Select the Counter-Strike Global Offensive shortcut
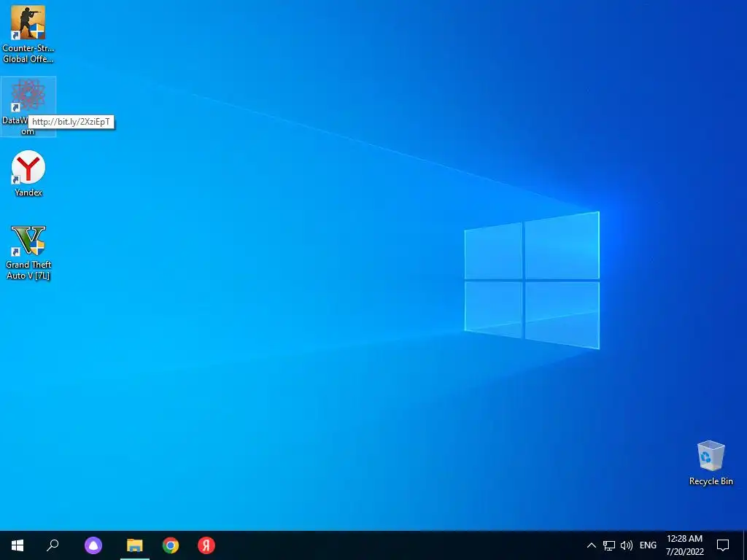The image size is (747, 560). [28, 34]
